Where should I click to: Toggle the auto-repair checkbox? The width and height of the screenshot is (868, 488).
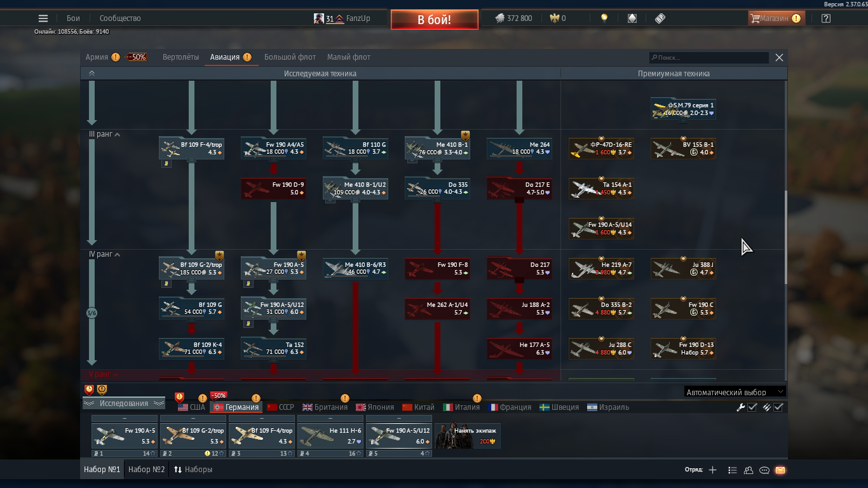[752, 407]
